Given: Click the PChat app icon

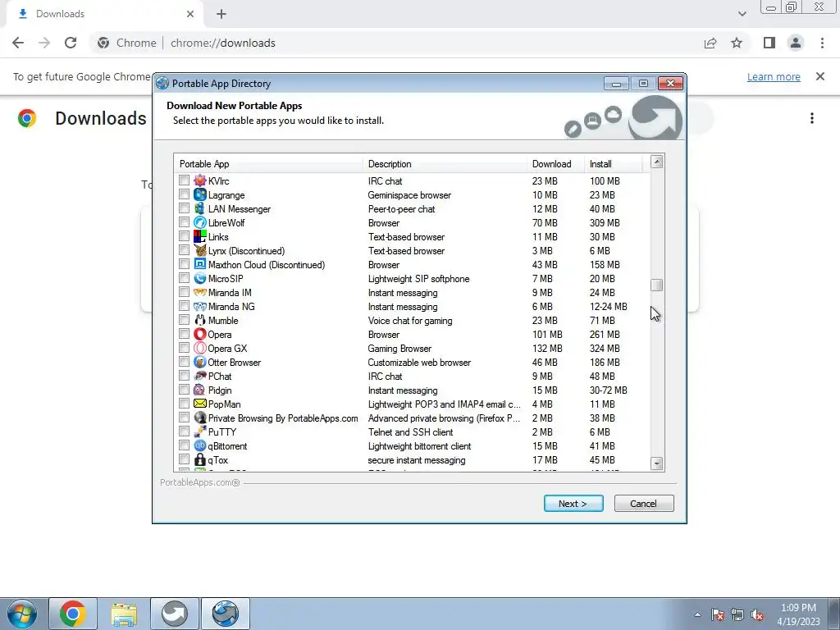Looking at the screenshot, I should click(x=200, y=376).
